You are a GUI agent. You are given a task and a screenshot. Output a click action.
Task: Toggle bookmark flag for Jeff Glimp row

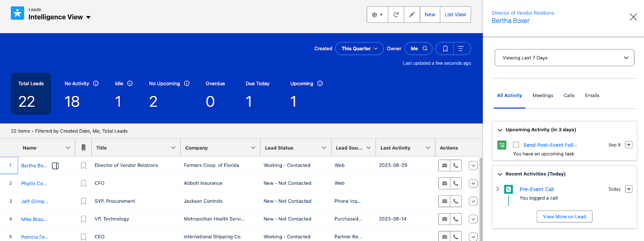[83, 201]
